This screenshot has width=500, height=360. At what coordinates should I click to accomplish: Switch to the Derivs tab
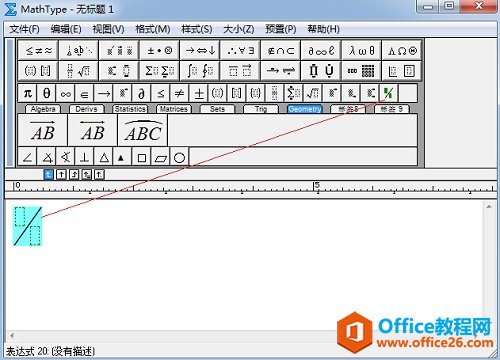(86, 109)
